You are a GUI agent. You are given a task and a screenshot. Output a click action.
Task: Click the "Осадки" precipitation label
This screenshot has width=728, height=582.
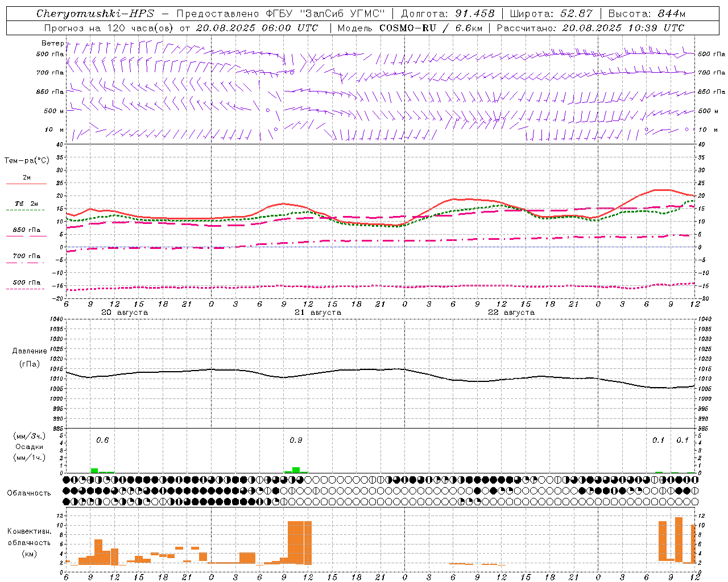pyautogui.click(x=30, y=447)
